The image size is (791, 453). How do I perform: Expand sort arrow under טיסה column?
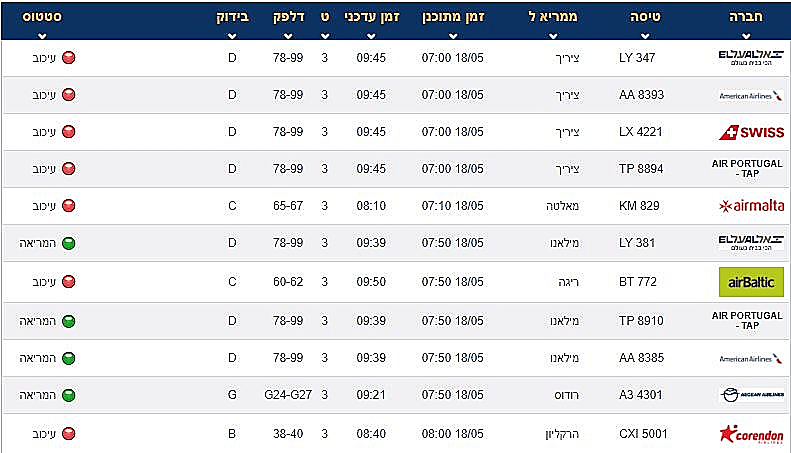point(645,36)
